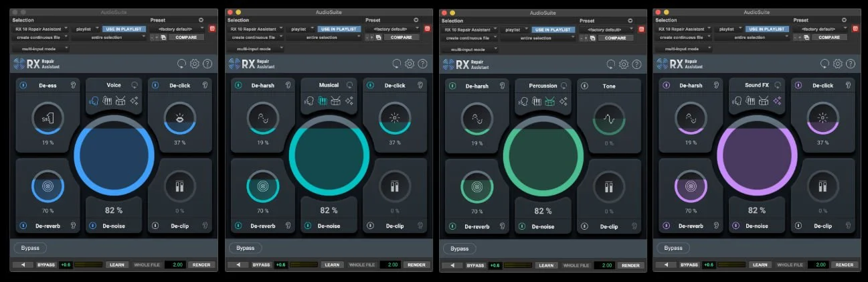The width and height of the screenshot is (868, 282).
Task: Click the De-reverb ear icon in the Voice window
Action: (x=74, y=226)
